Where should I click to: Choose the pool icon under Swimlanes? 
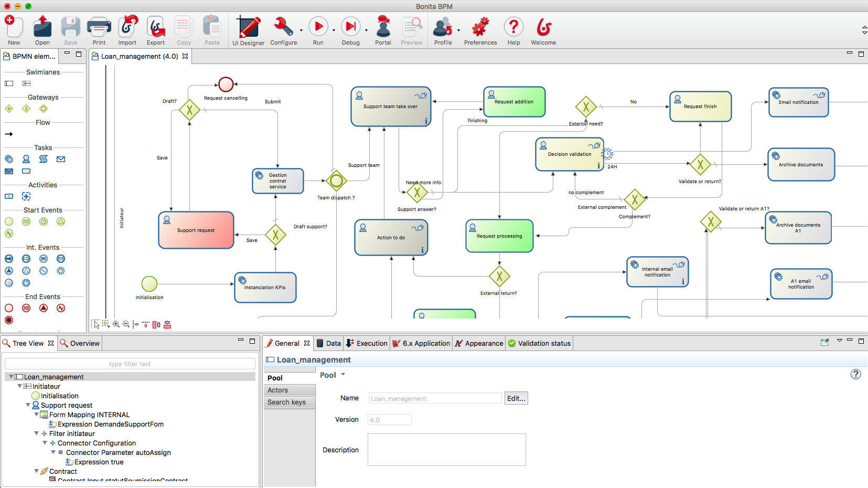point(9,83)
